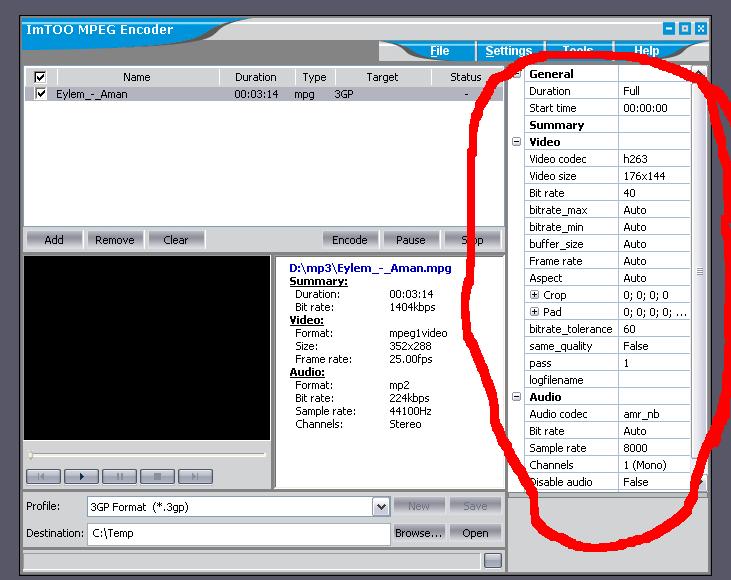This screenshot has height=580, width=731.
Task: Click the Name column header
Action: click(137, 77)
